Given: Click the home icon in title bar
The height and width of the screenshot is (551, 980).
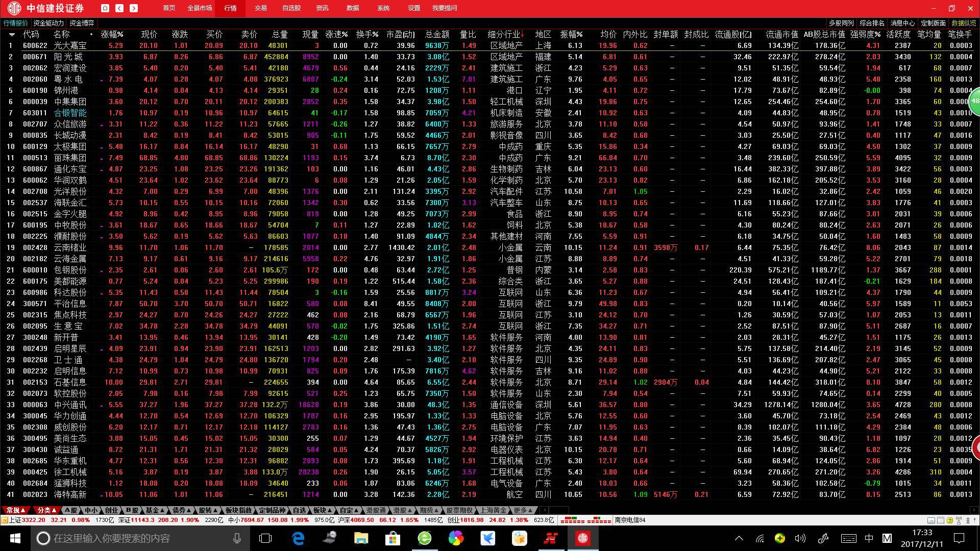Looking at the screenshot, I should click(x=105, y=8).
